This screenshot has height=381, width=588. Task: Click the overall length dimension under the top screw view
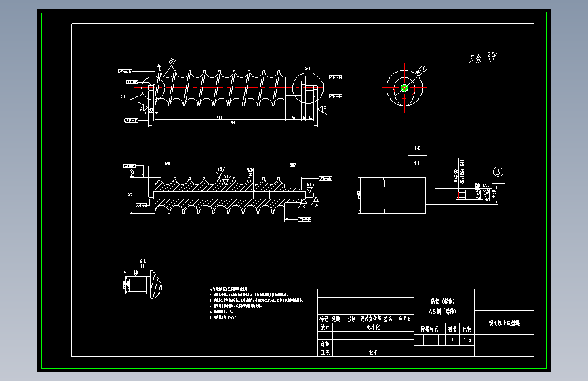click(x=233, y=123)
